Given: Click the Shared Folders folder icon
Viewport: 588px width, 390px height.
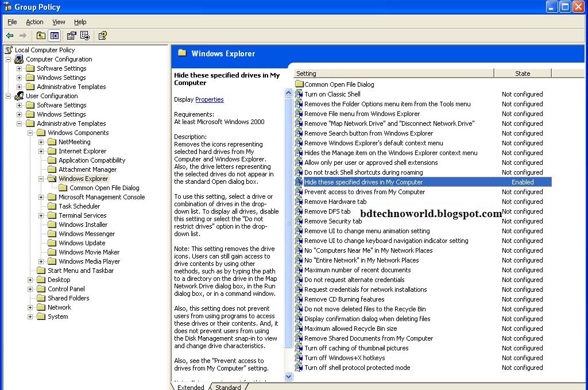Looking at the screenshot, I should click(x=41, y=298).
